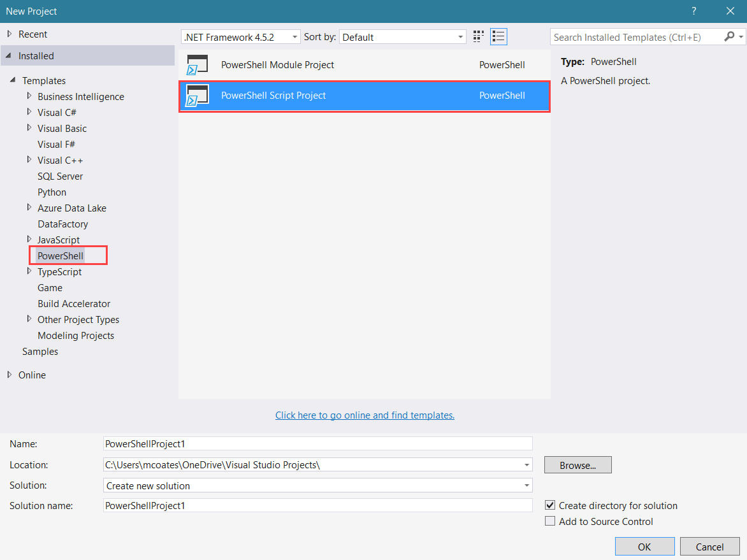Screen dimensions: 747x560
Task: Focus the Search Installed Templates box
Action: [x=636, y=37]
